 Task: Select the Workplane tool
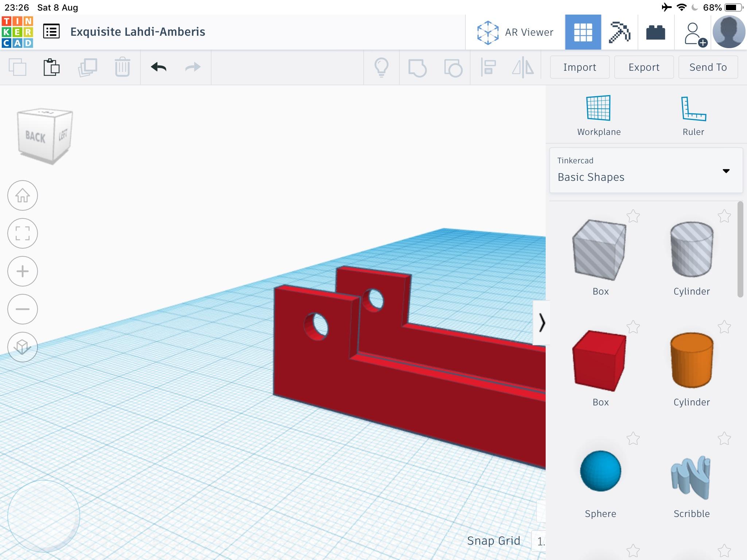click(599, 115)
